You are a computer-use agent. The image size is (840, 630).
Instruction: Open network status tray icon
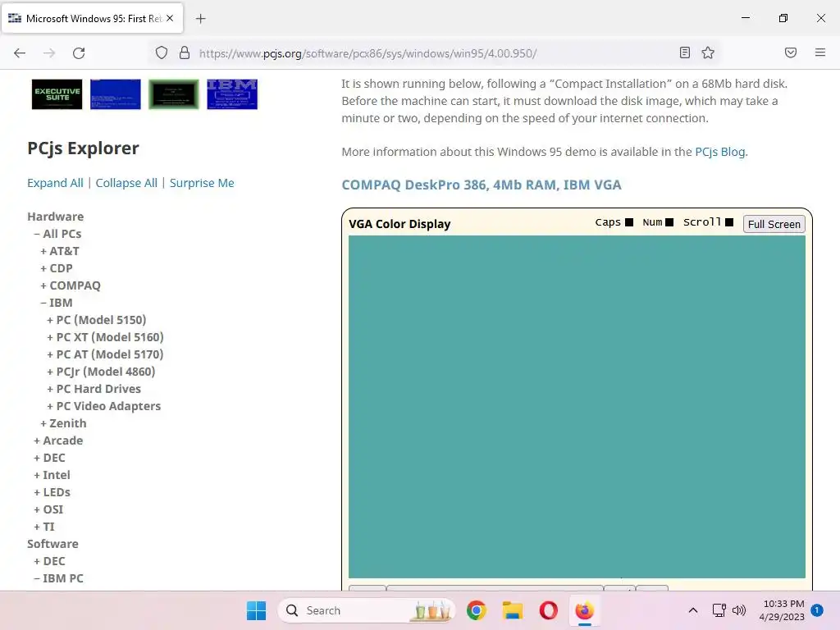[719, 610]
